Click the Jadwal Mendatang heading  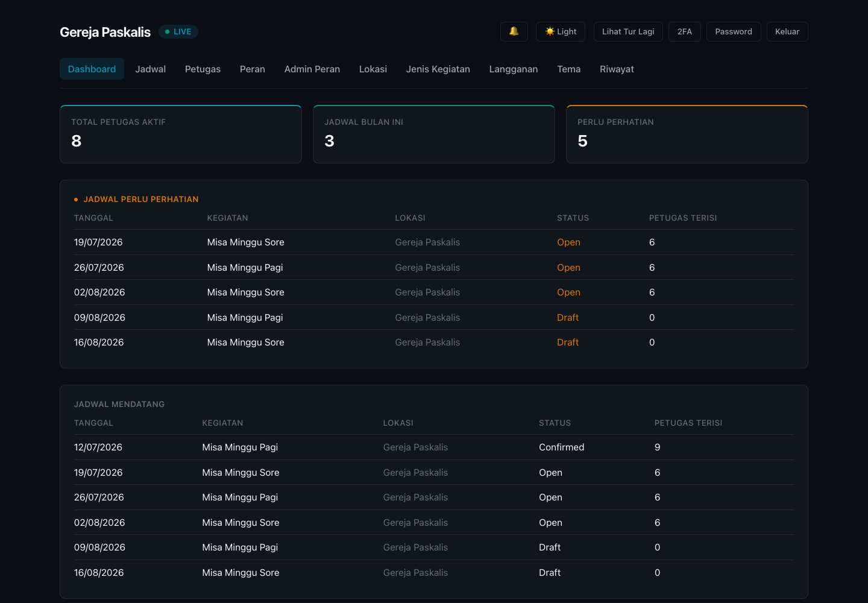pyautogui.click(x=119, y=404)
